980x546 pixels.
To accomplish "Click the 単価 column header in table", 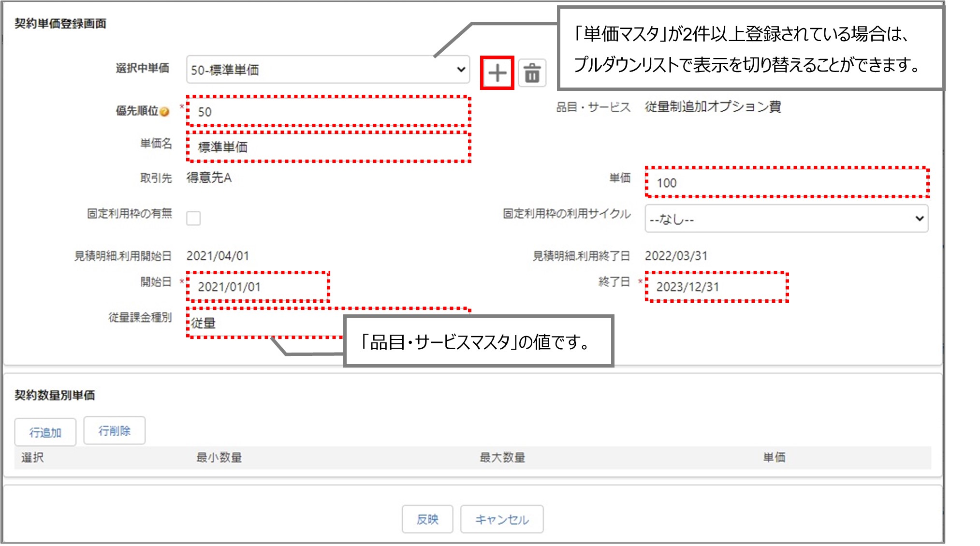I will pyautogui.click(x=774, y=457).
